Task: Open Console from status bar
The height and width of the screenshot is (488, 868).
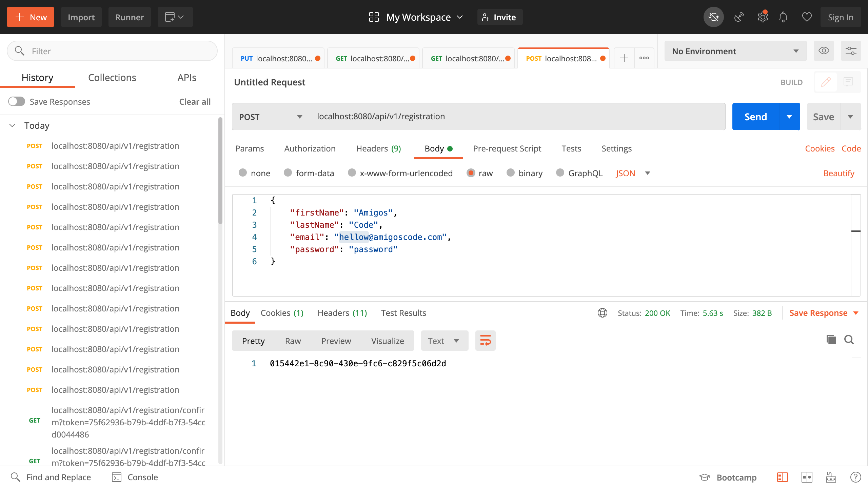Action: [x=135, y=477]
